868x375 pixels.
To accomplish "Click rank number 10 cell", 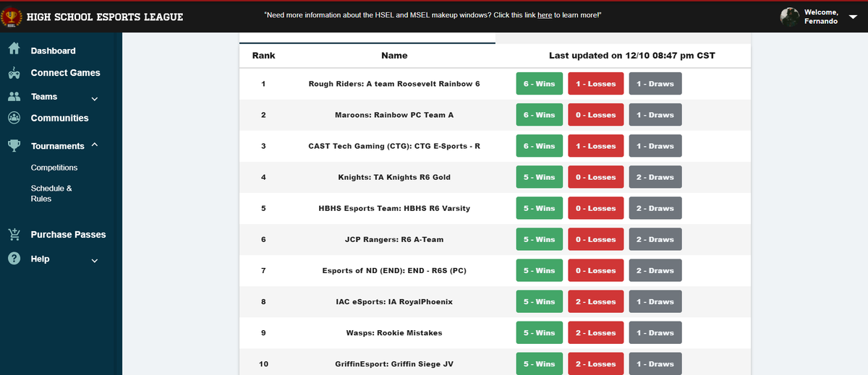I will tap(263, 363).
